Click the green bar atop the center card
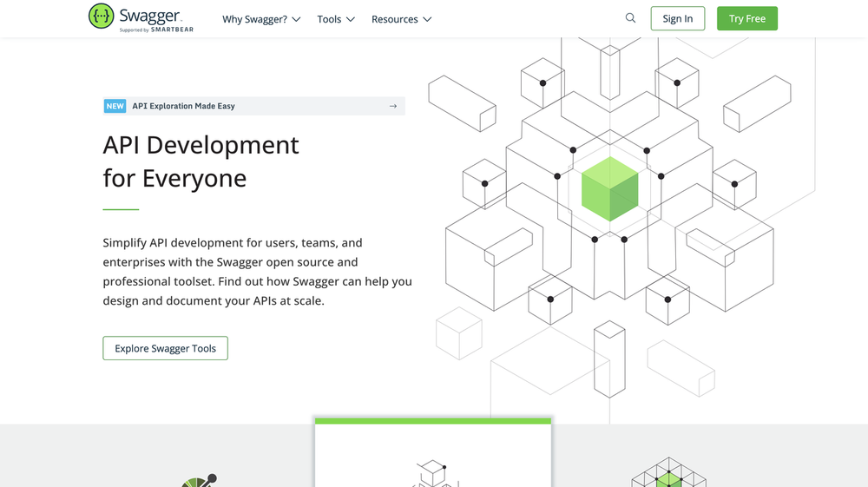 pos(432,421)
